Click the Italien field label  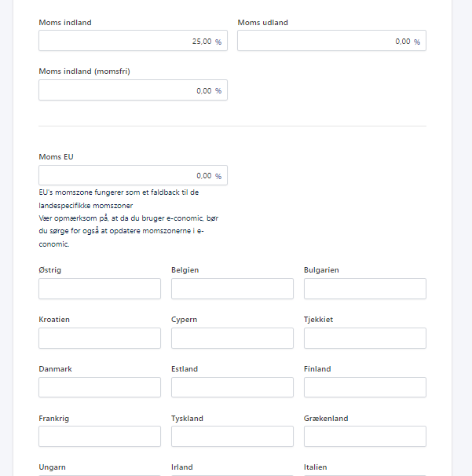pos(316,467)
